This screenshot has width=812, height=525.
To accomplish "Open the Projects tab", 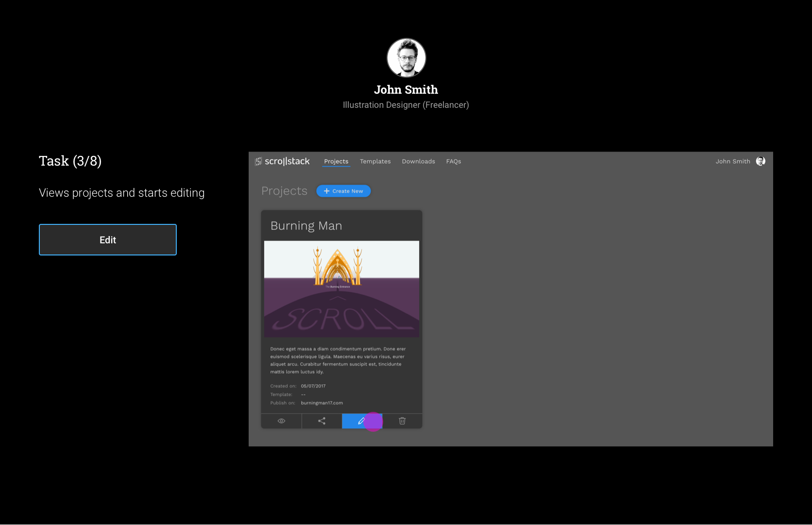I will coord(336,161).
